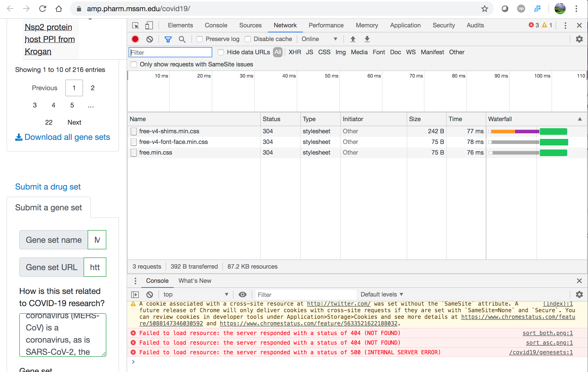
Task: Check the Disable cache option
Action: [x=248, y=39]
